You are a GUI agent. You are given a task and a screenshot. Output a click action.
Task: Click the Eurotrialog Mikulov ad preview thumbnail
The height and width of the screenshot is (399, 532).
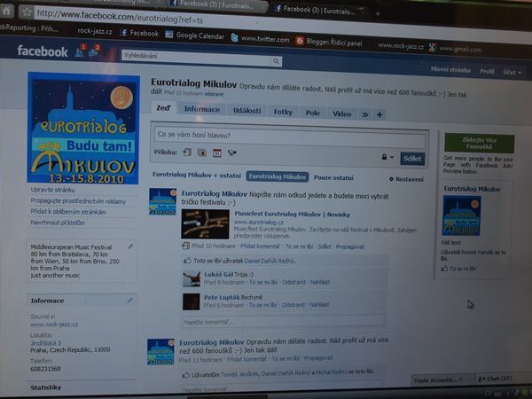[x=461, y=215]
